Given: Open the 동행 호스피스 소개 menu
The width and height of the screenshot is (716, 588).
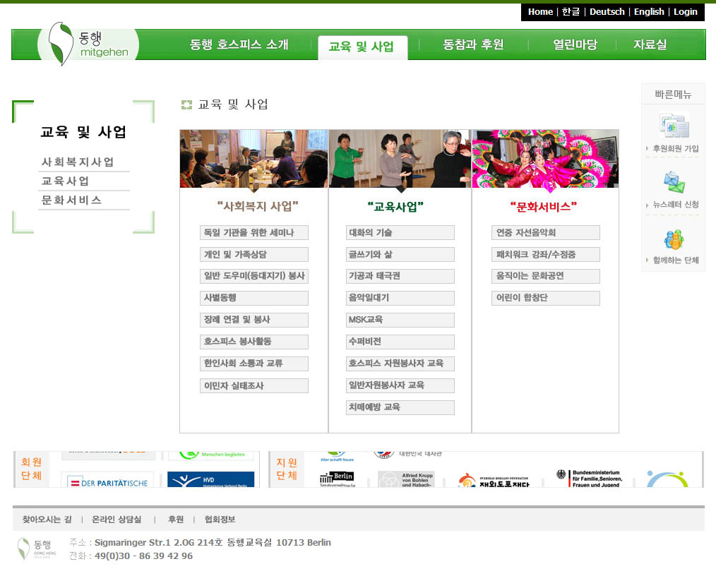Looking at the screenshot, I should [x=239, y=44].
